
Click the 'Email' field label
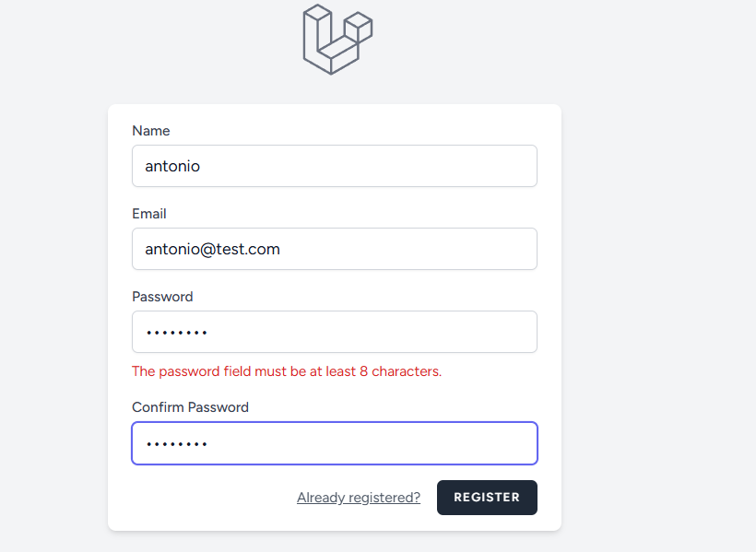pyautogui.click(x=149, y=214)
